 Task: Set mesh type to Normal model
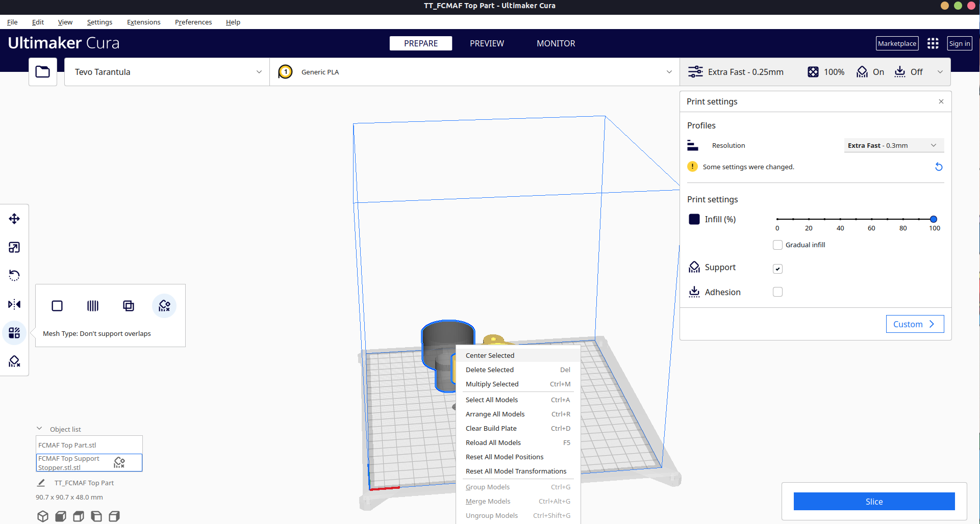[57, 306]
